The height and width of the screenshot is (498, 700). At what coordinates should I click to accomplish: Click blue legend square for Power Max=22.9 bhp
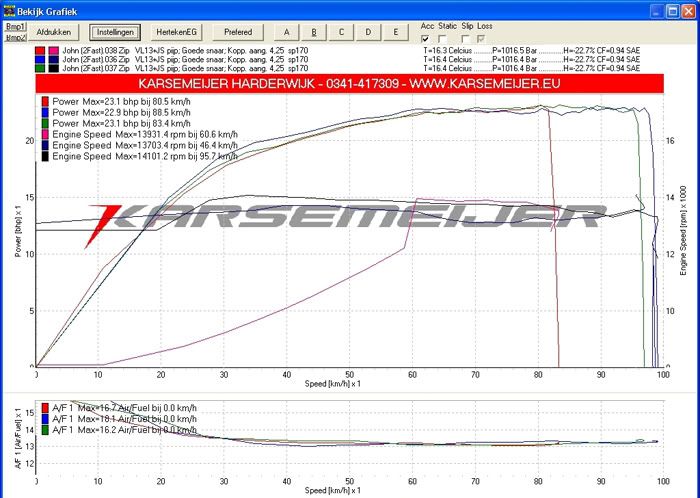click(45, 112)
